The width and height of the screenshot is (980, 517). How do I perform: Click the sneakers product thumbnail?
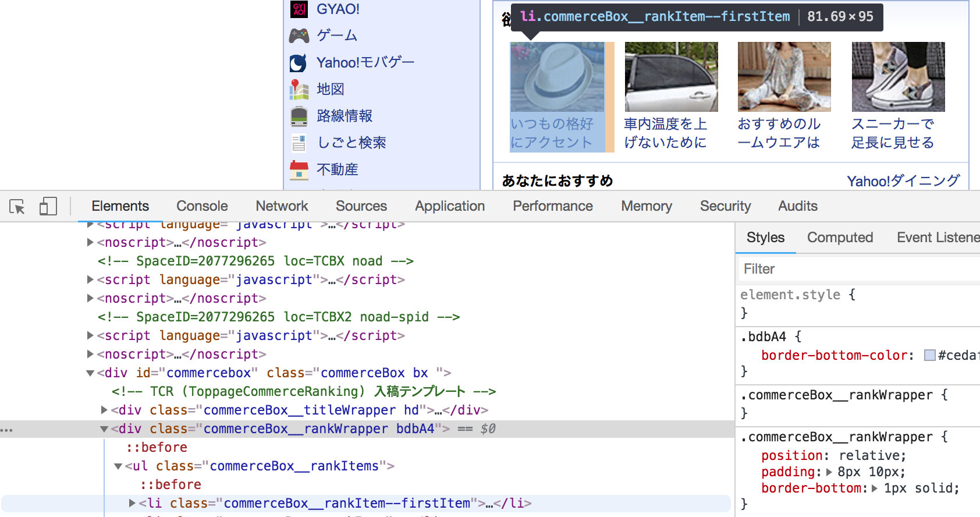(899, 77)
